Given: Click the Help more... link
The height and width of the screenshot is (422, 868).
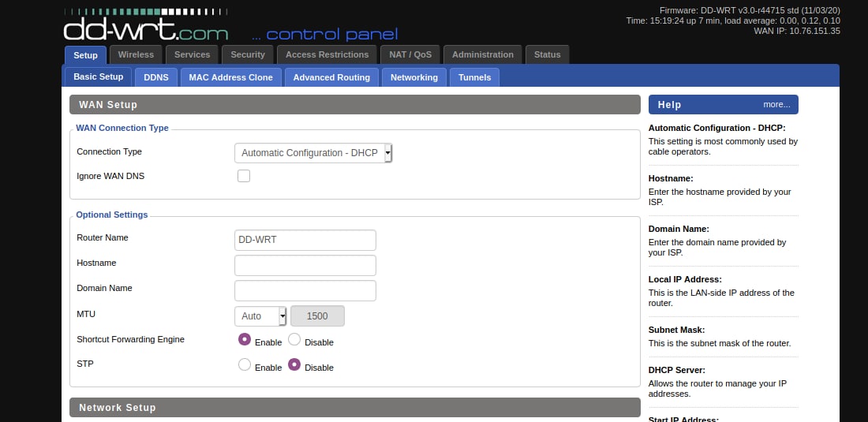Looking at the screenshot, I should pos(776,105).
